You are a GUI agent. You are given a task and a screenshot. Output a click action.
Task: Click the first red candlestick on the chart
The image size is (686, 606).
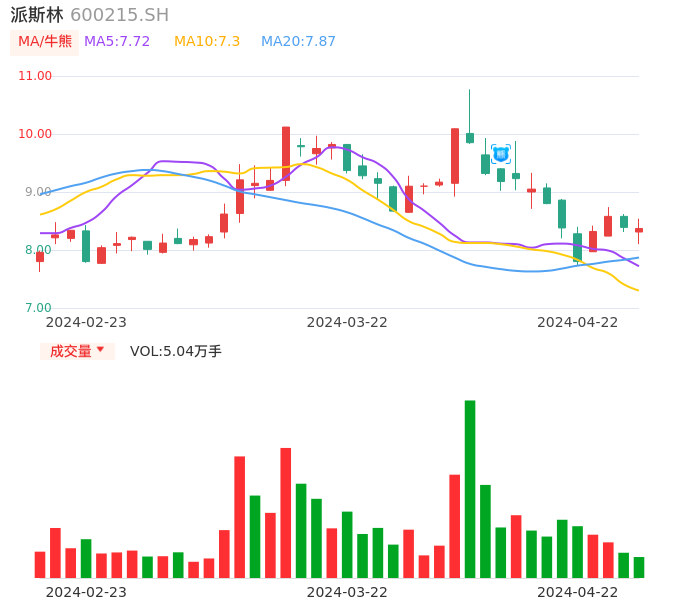coord(40,257)
